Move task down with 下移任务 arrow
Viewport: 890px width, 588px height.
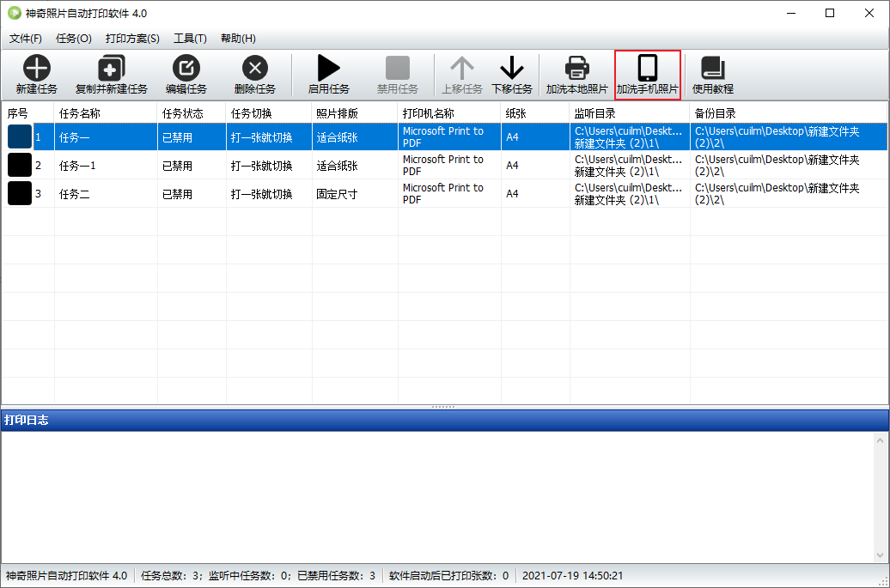pos(512,69)
